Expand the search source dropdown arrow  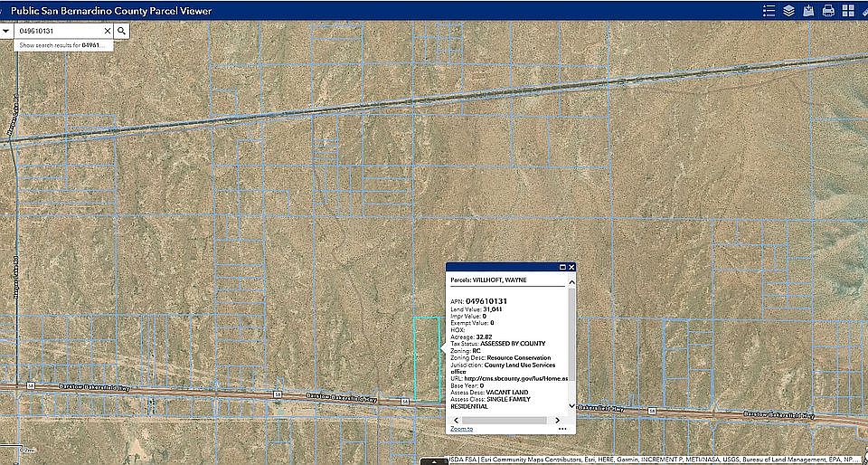(5, 31)
